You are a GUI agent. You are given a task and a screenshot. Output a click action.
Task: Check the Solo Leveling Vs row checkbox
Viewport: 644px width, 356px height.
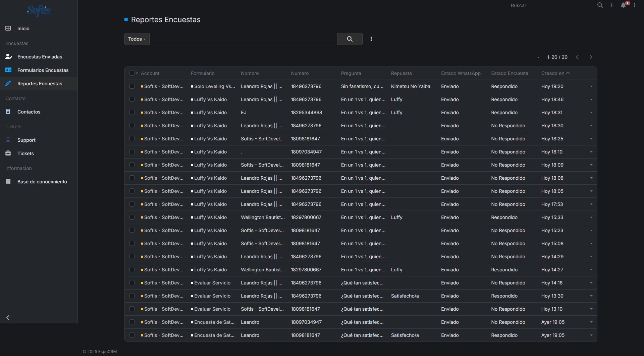[x=132, y=86]
